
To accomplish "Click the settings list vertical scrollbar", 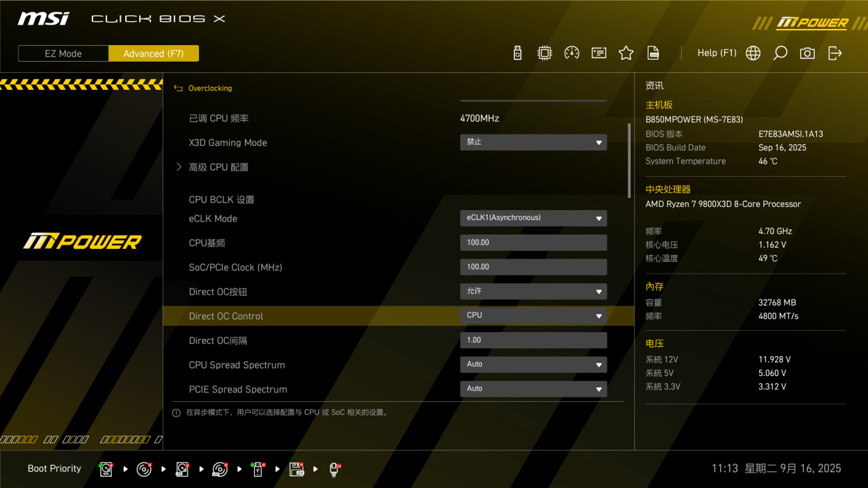I will [629, 160].
